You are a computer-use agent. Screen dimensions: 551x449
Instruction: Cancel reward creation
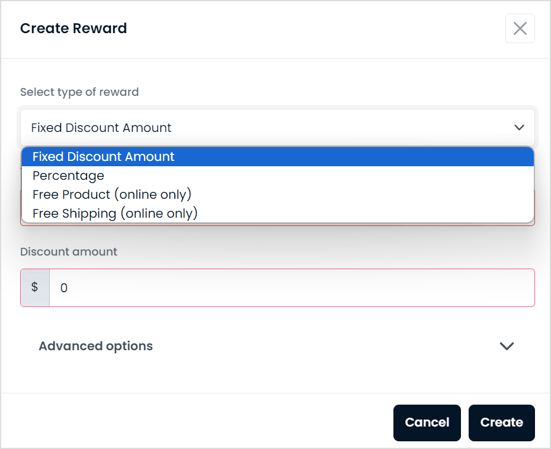(x=427, y=423)
